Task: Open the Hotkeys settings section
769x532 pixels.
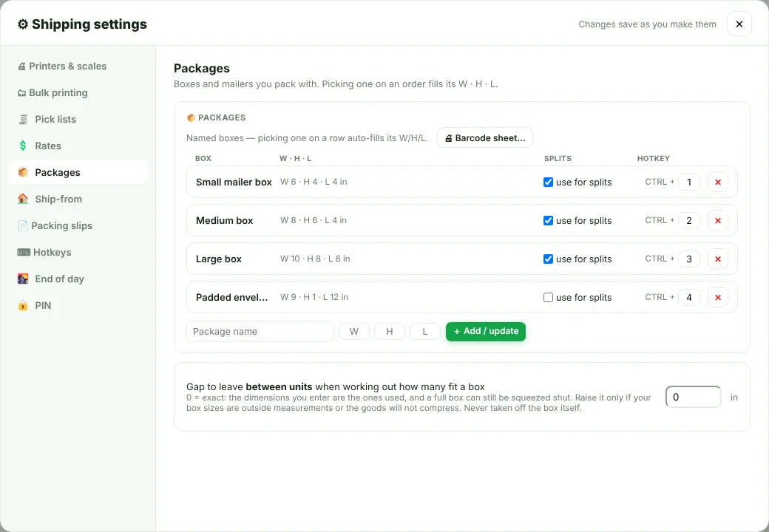Action: [78, 252]
